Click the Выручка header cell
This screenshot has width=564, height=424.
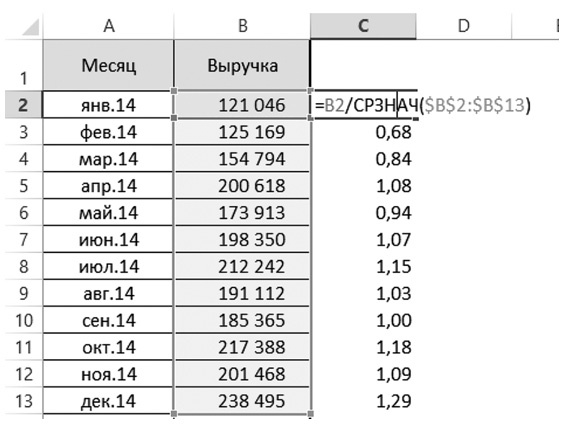(x=242, y=65)
